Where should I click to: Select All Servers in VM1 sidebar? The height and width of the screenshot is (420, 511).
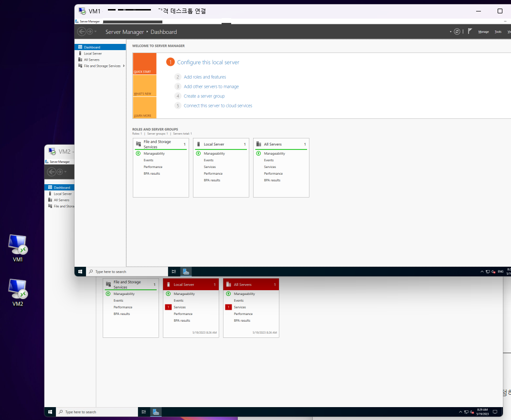pos(100,60)
